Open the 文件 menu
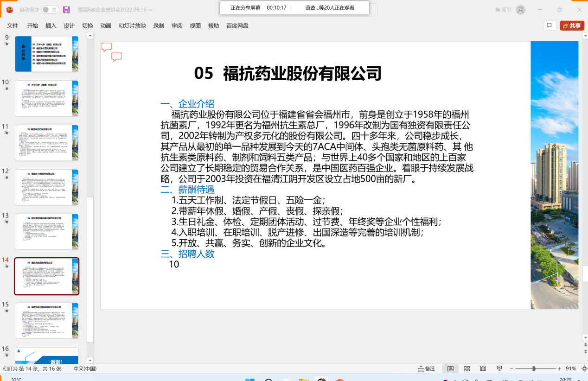The width and height of the screenshot is (588, 381). (13, 26)
